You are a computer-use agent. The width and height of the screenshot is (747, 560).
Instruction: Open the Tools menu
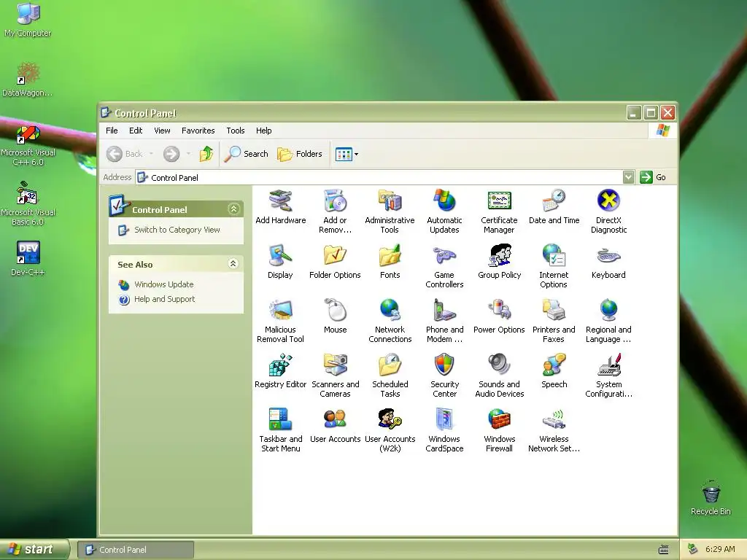(236, 131)
